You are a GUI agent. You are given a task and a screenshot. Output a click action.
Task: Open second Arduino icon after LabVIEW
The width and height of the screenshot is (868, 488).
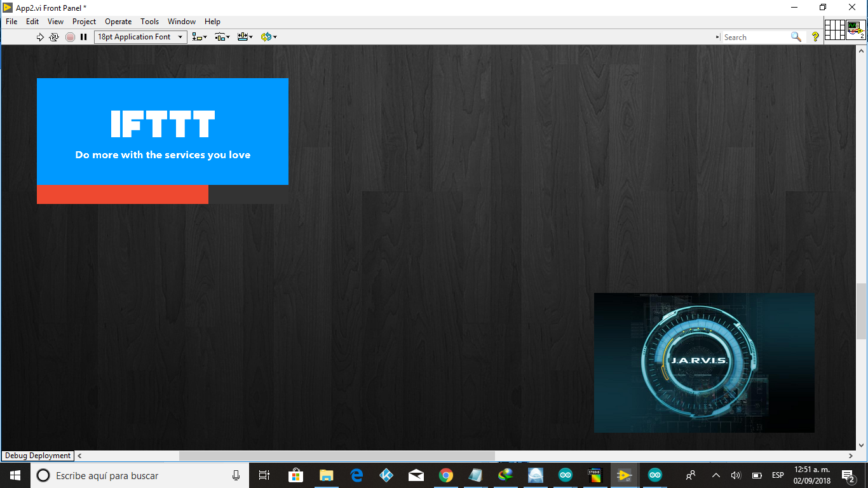[654, 475]
